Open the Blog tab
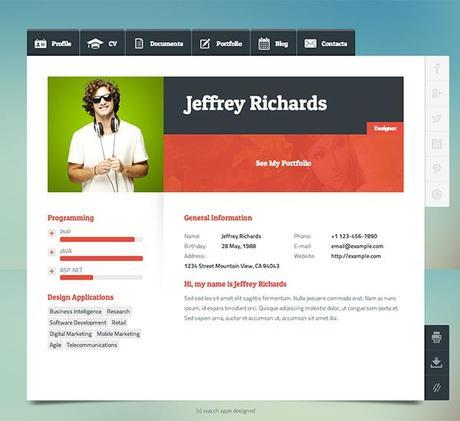The image size is (460, 421). [273, 43]
